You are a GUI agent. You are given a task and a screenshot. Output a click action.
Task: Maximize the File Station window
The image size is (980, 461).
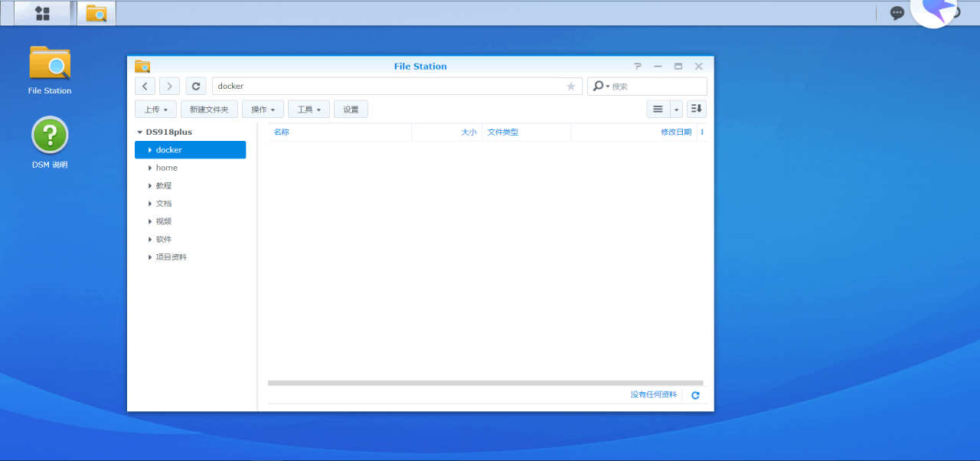tap(678, 67)
